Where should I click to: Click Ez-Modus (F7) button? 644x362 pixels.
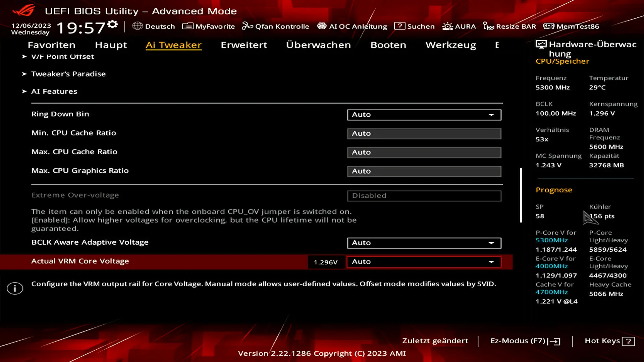click(525, 341)
